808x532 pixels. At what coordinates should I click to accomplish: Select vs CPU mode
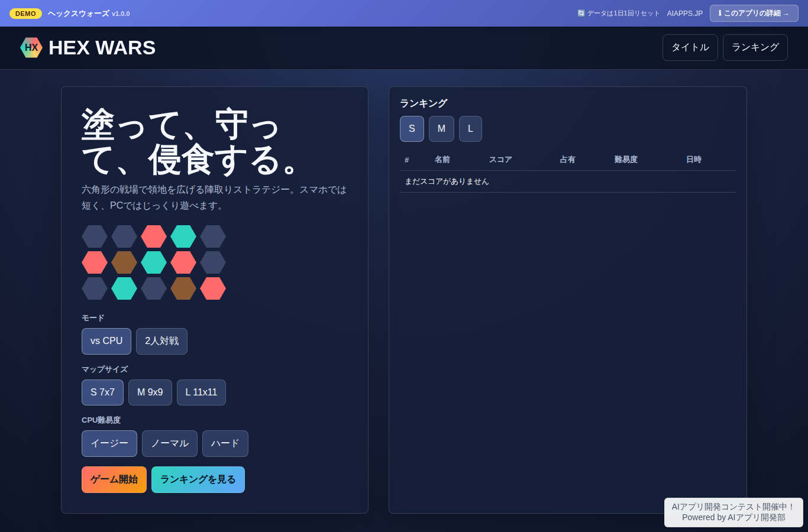[106, 341]
